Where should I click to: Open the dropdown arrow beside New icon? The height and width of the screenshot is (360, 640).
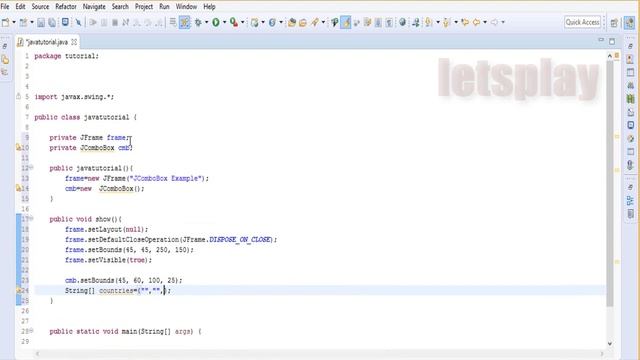pos(13,22)
